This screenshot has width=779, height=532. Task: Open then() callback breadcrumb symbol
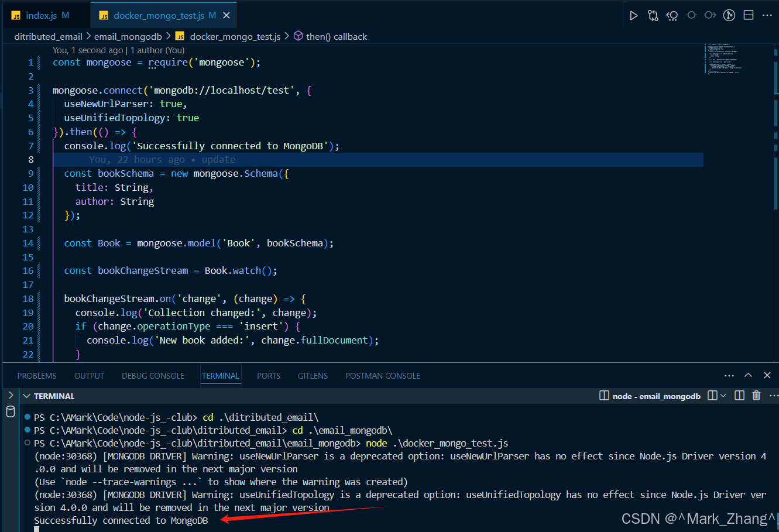tap(330, 36)
